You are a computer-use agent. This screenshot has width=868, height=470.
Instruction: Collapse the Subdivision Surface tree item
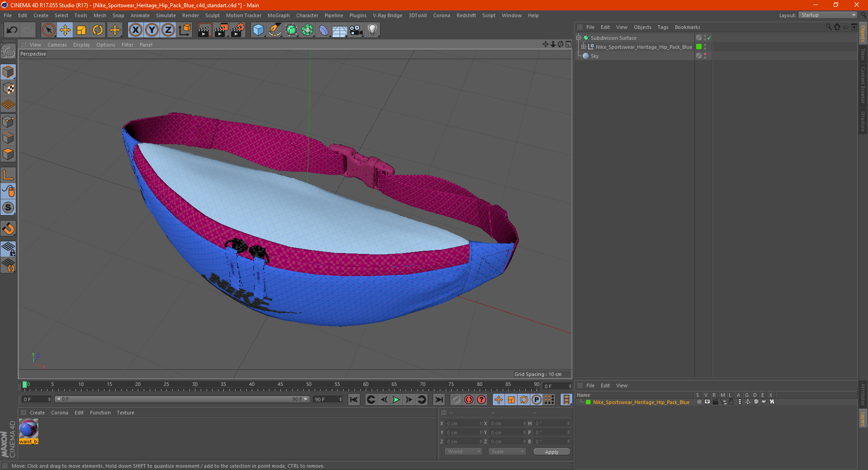coord(579,38)
